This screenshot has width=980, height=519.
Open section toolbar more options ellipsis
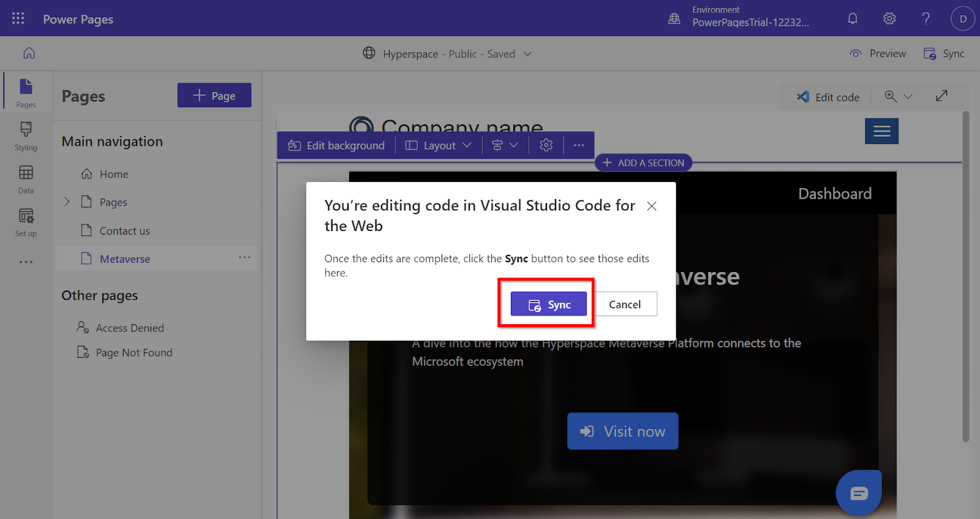579,145
